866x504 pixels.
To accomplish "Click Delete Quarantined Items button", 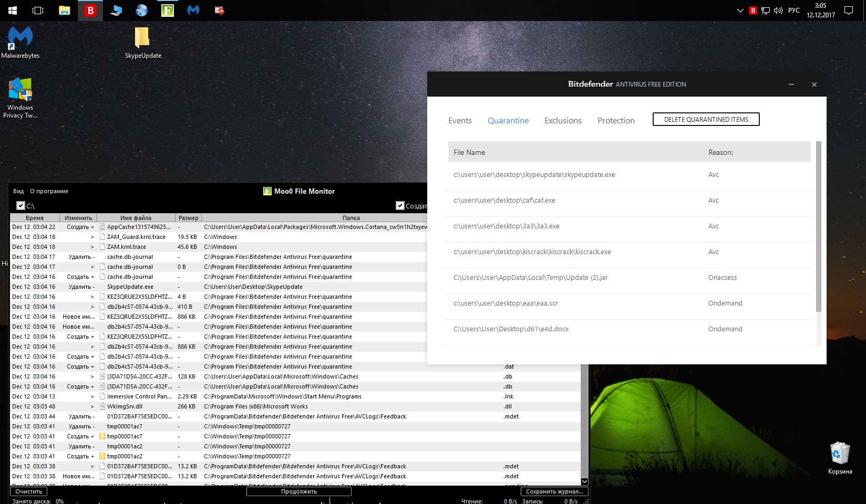I will [x=706, y=120].
